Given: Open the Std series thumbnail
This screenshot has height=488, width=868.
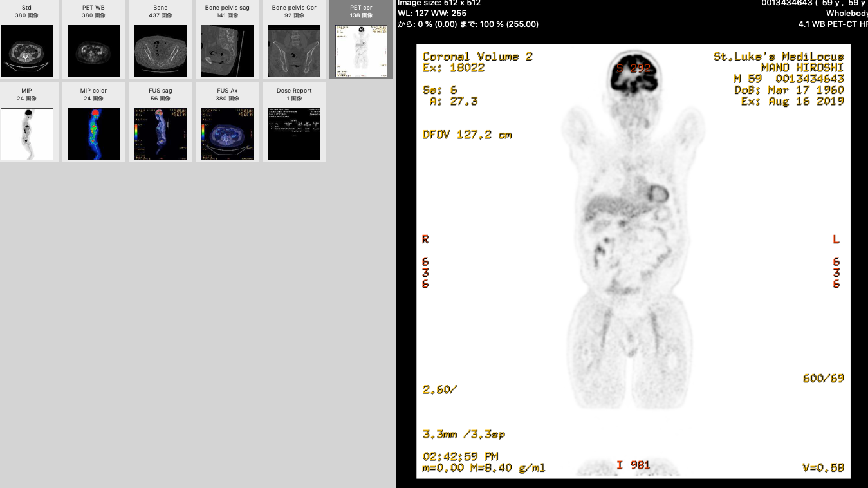Looking at the screenshot, I should (x=26, y=51).
